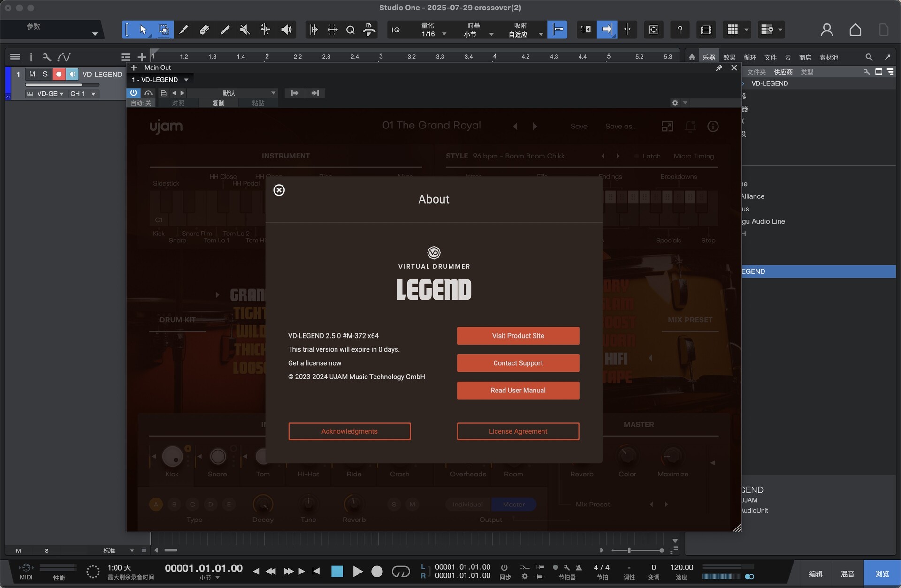This screenshot has height=588, width=901.
Task: Open the CH 1 channel dropdown
Action: pyautogui.click(x=83, y=94)
